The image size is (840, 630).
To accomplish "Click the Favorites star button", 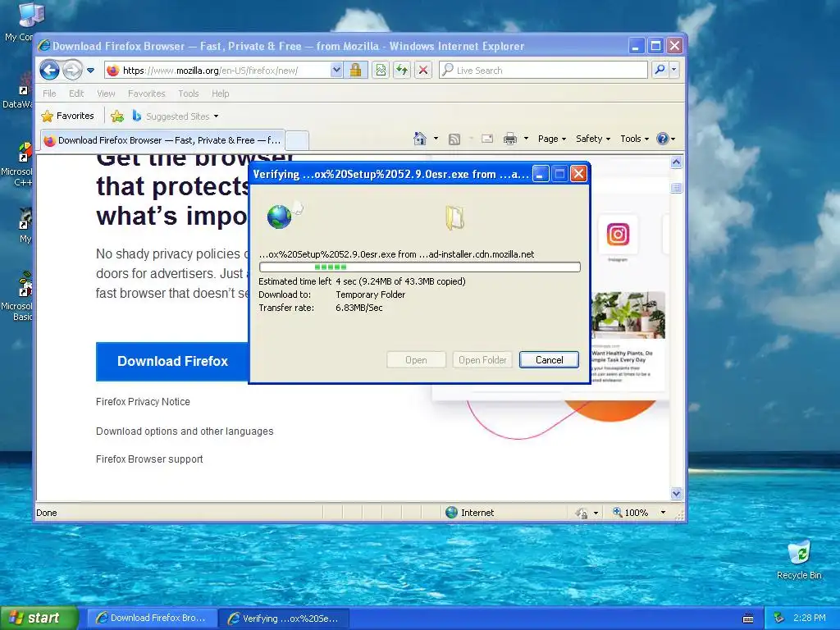I will 68,116.
